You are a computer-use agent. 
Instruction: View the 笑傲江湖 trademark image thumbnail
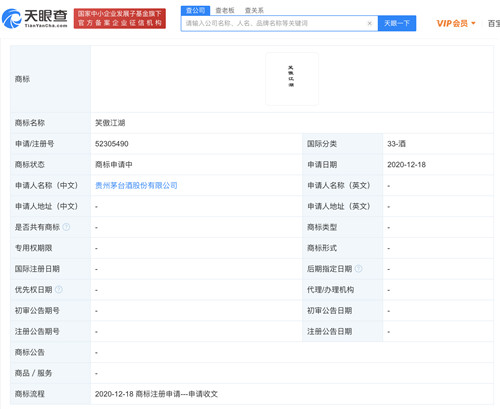coord(292,79)
